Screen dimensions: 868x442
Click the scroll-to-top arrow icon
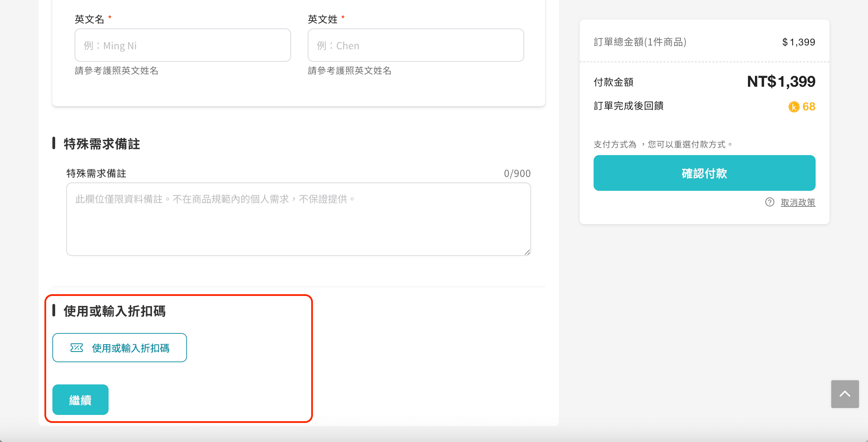pos(845,394)
